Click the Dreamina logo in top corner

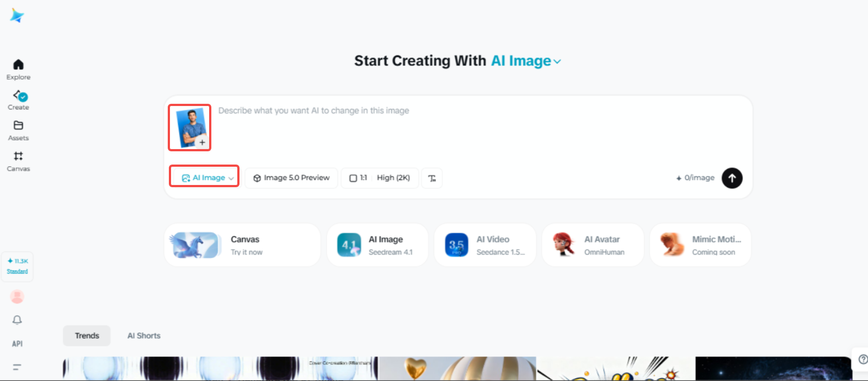coord(17,16)
